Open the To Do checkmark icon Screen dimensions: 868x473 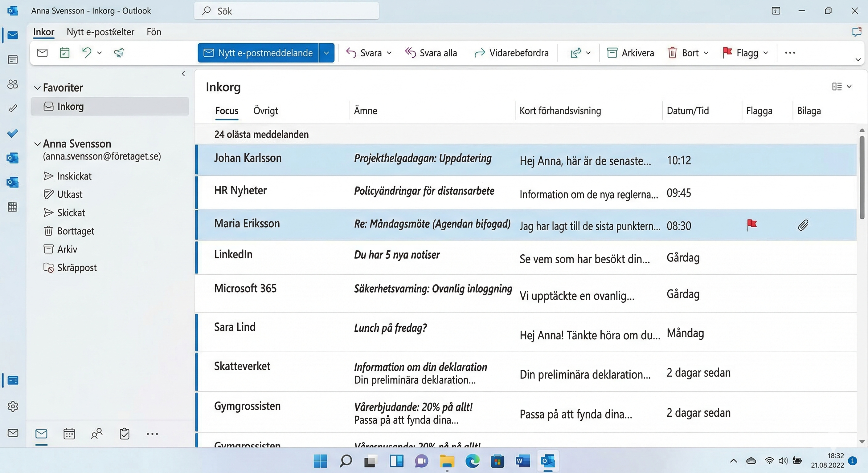tap(12, 133)
